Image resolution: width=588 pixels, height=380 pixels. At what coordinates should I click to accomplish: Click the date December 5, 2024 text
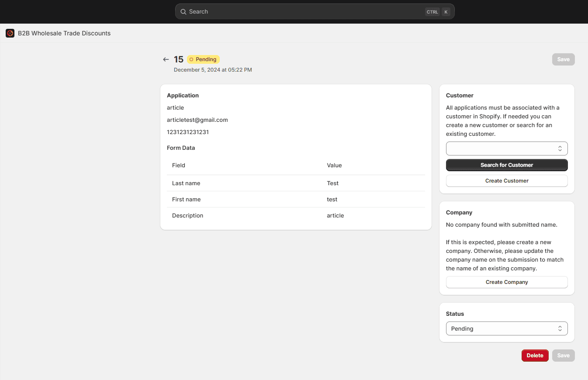click(x=213, y=70)
